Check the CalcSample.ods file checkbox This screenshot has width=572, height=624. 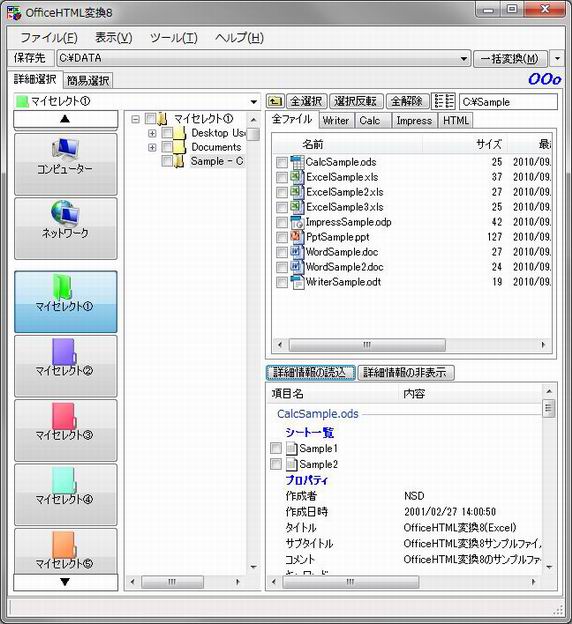(281, 162)
